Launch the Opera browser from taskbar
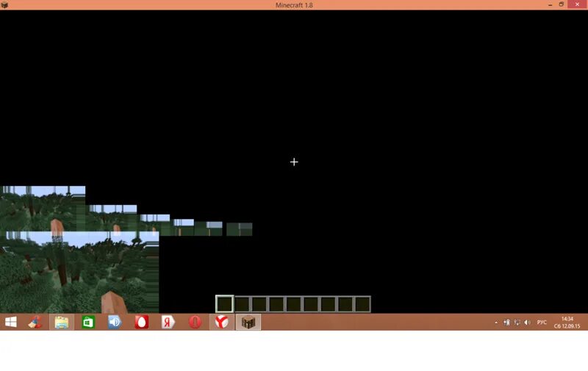Screen dimensions: 588x371 click(195, 322)
